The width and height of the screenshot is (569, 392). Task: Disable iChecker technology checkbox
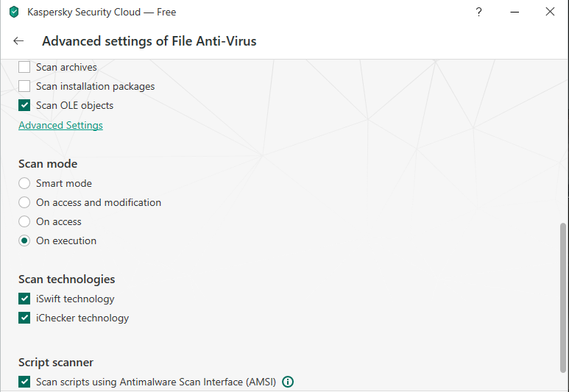pos(24,318)
